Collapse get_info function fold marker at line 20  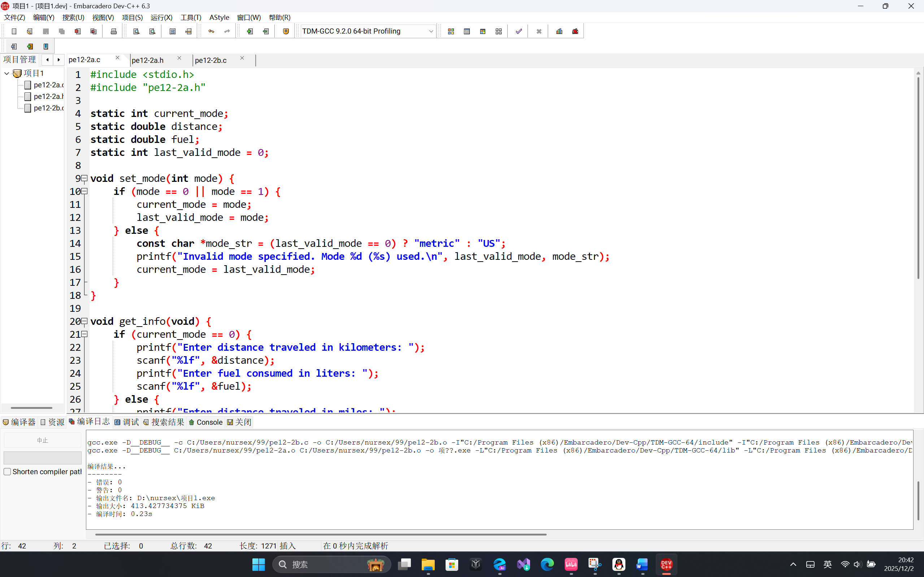click(x=85, y=321)
